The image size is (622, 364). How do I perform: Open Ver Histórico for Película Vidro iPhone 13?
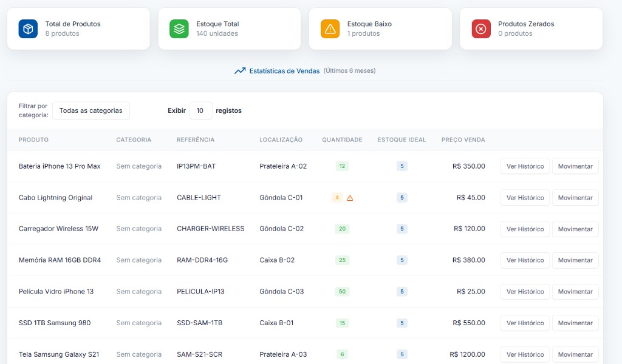525,292
